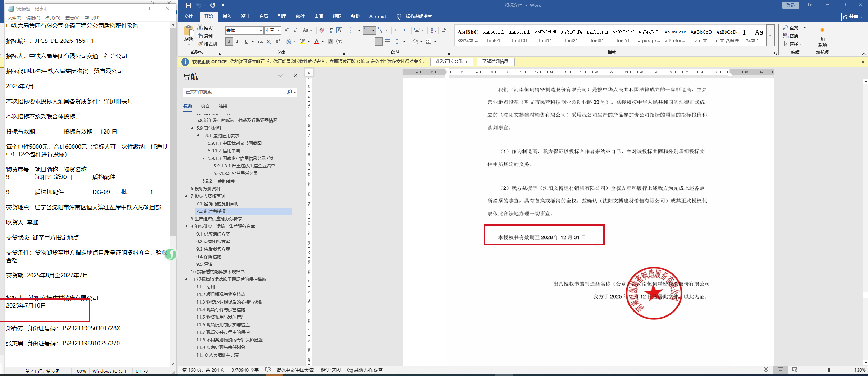This screenshot has width=868, height=376.
Task: Click the 查找 find button
Action: (x=791, y=27)
